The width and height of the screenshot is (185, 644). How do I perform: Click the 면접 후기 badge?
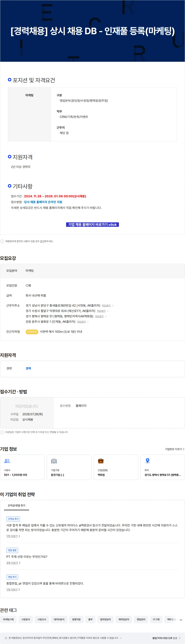point(12,577)
